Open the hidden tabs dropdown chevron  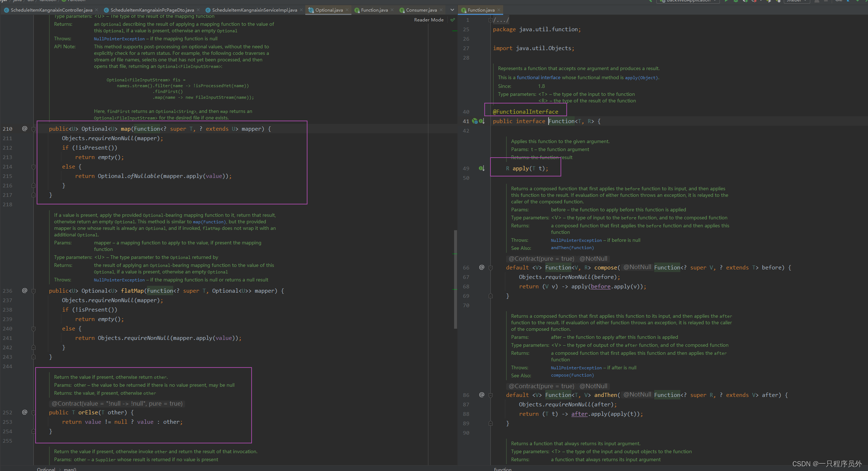tap(452, 10)
